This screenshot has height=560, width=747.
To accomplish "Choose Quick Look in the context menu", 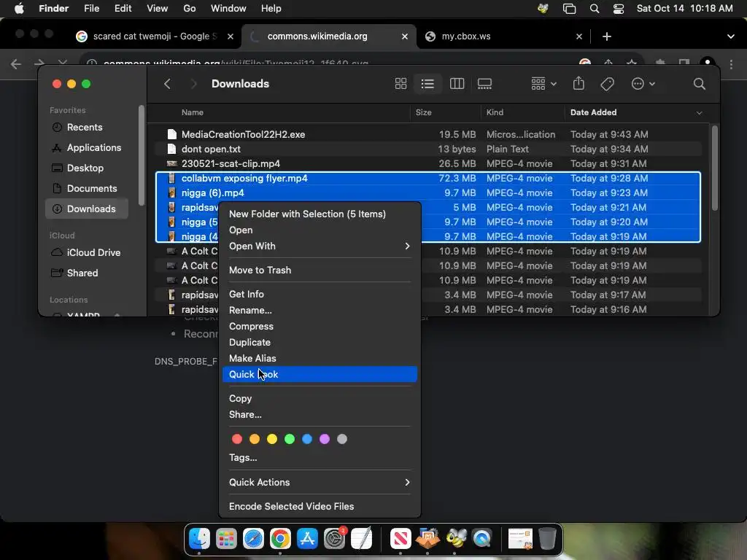I will [320, 374].
